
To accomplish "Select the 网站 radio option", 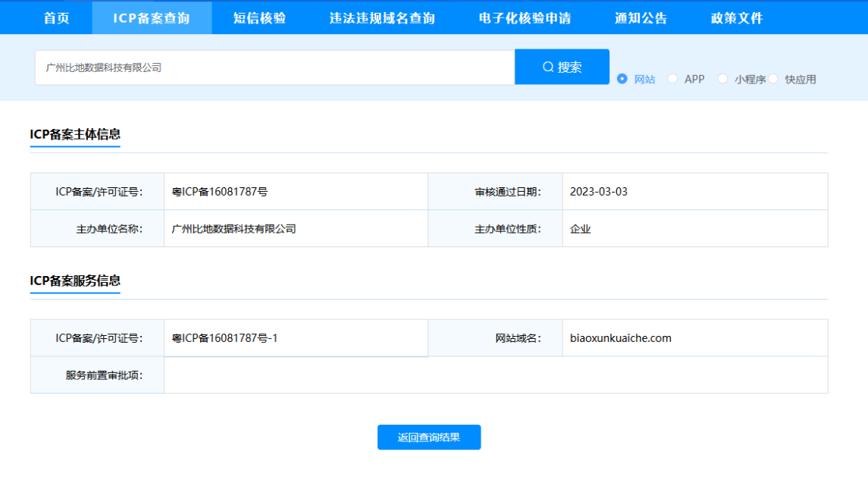I will [x=622, y=79].
